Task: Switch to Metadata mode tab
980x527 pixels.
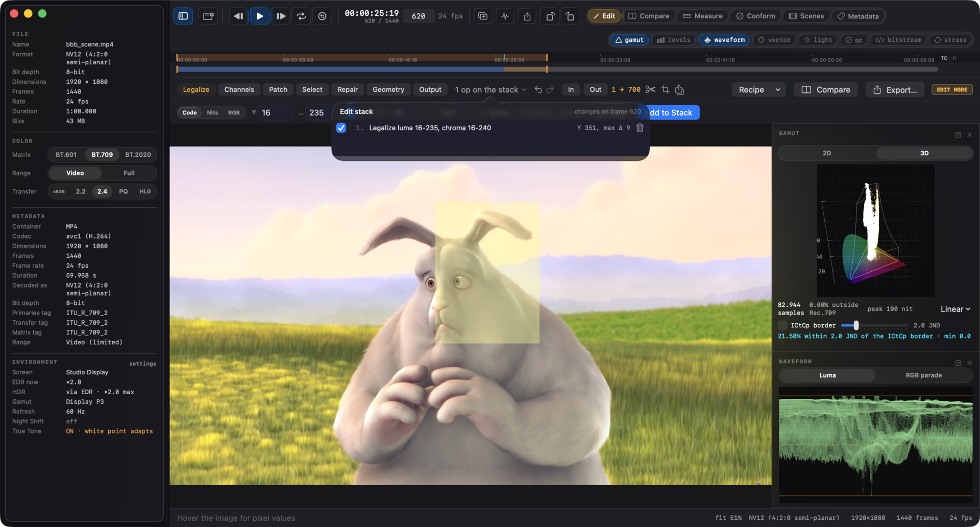Action: click(858, 16)
